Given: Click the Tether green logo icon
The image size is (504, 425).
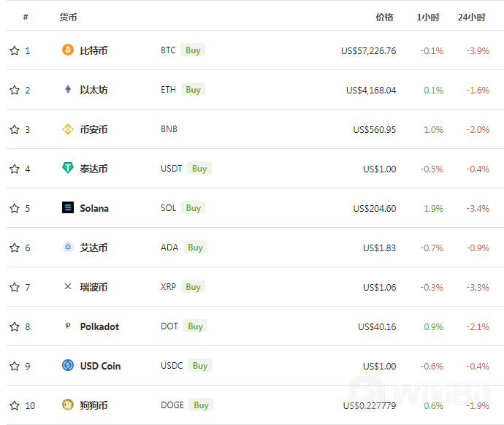Looking at the screenshot, I should point(68,168).
